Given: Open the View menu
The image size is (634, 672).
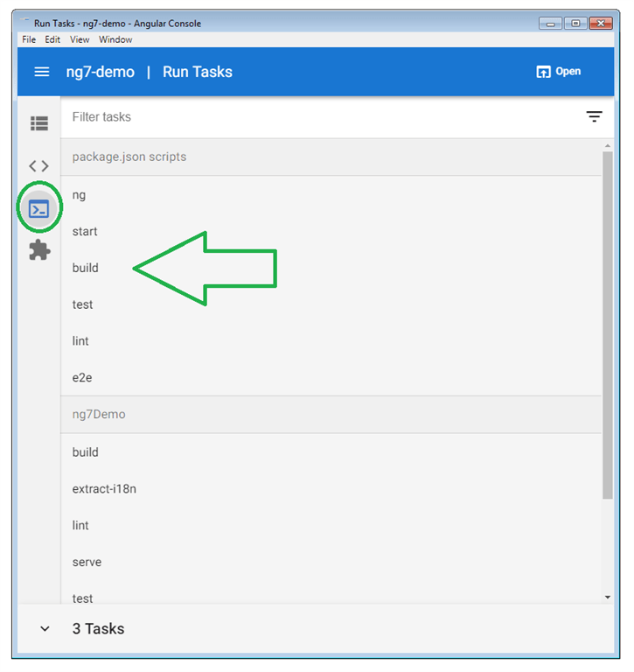Looking at the screenshot, I should (80, 39).
